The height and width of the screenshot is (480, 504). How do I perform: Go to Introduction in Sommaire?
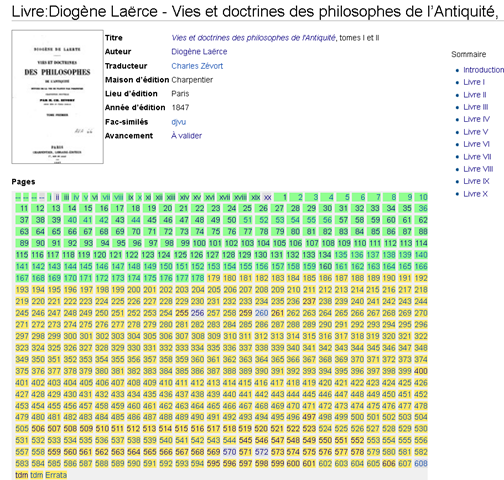pyautogui.click(x=483, y=70)
